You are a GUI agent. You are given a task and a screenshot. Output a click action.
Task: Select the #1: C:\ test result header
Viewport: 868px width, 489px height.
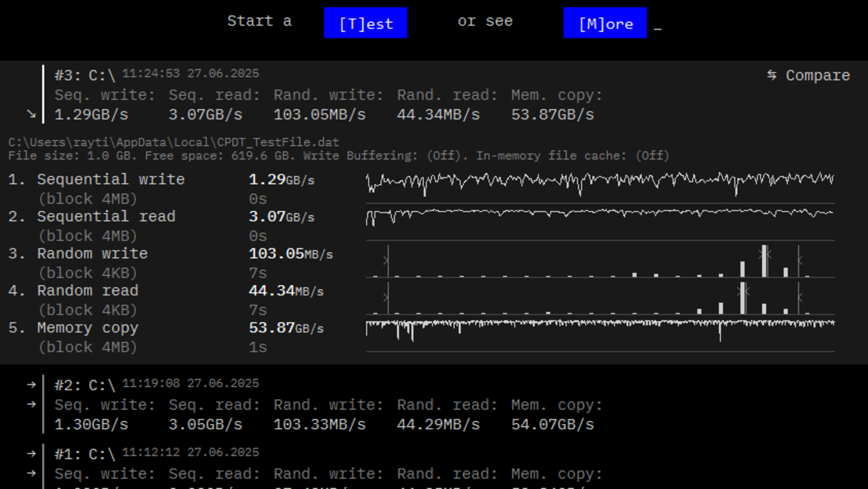(x=85, y=454)
